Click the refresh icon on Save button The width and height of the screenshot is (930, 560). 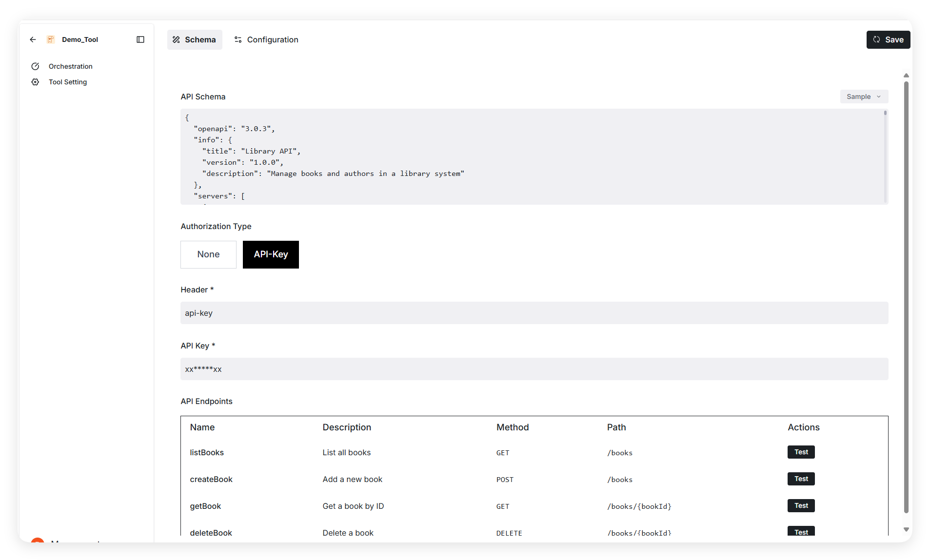pyautogui.click(x=877, y=39)
